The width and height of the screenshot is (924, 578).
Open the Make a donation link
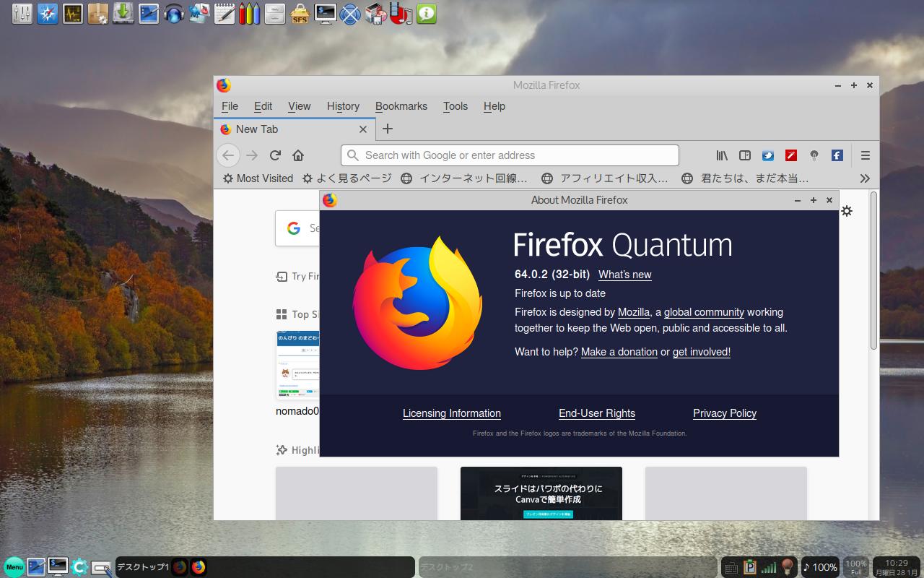tap(619, 352)
